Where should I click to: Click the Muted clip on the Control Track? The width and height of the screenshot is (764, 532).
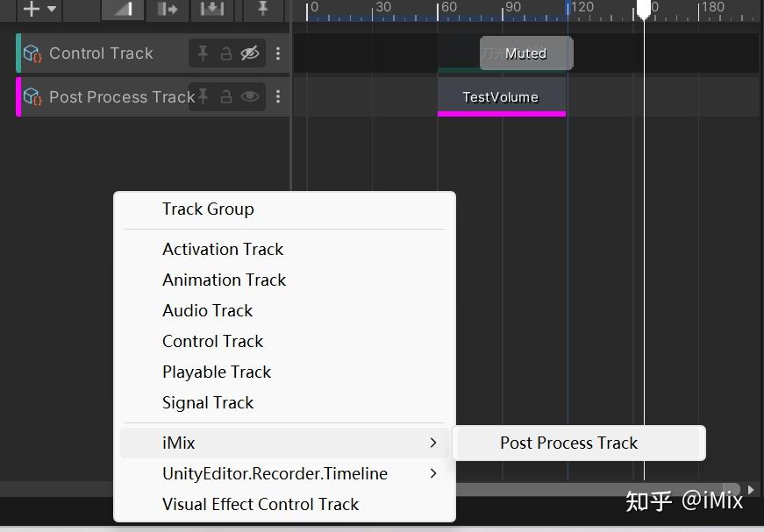525,53
